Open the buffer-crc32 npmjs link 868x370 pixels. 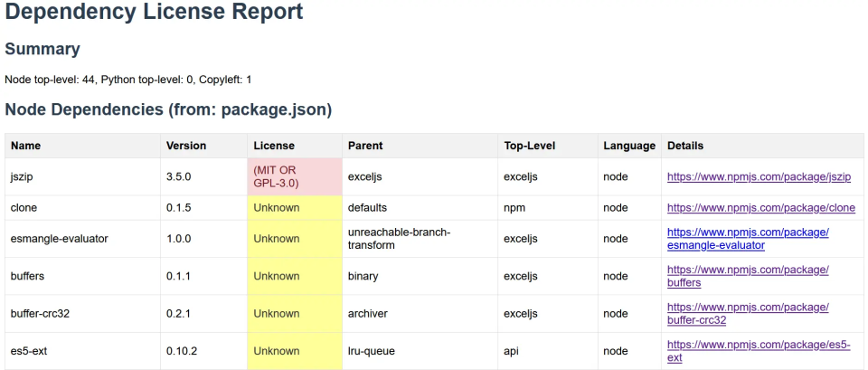748,313
